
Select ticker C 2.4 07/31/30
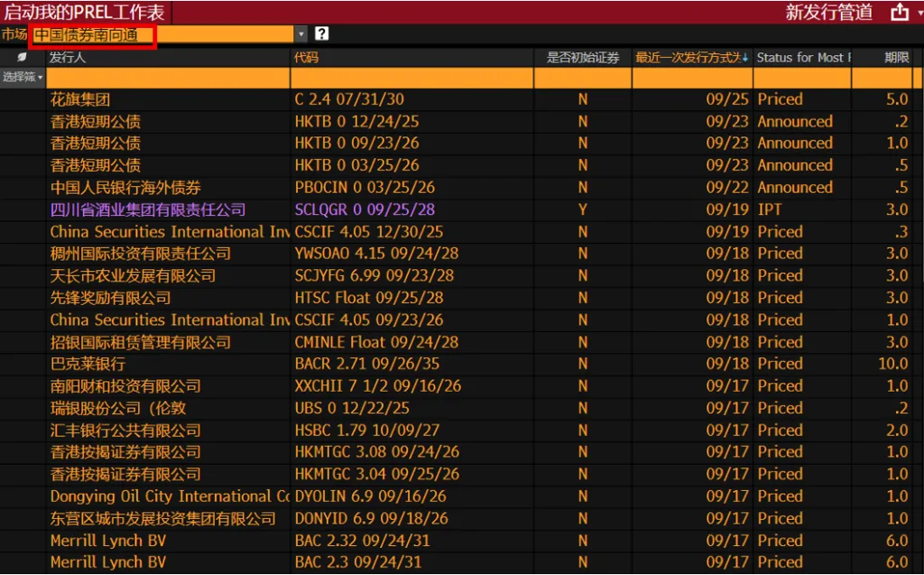tap(349, 99)
